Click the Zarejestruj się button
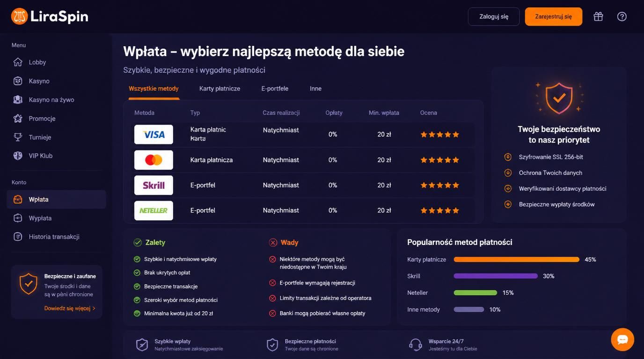 click(554, 16)
